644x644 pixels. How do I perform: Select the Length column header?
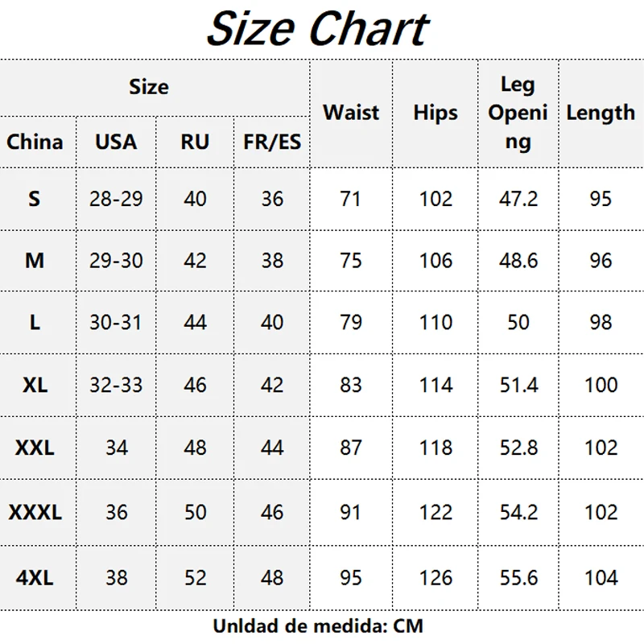[601, 113]
